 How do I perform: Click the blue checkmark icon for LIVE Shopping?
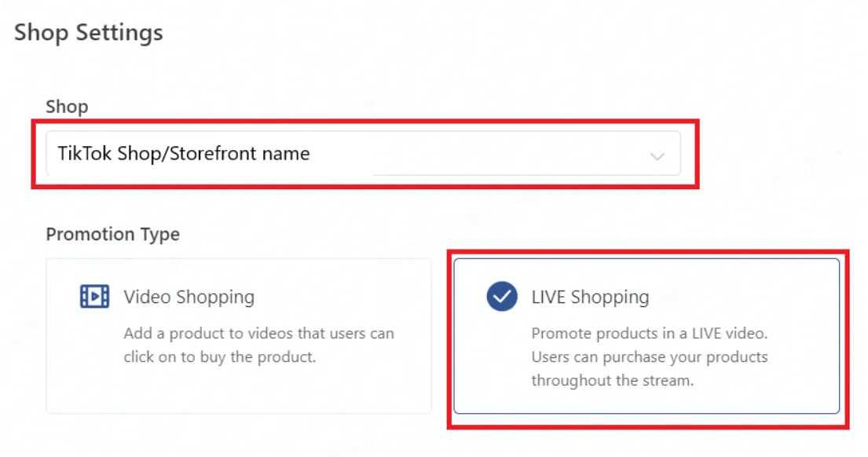[502, 297]
